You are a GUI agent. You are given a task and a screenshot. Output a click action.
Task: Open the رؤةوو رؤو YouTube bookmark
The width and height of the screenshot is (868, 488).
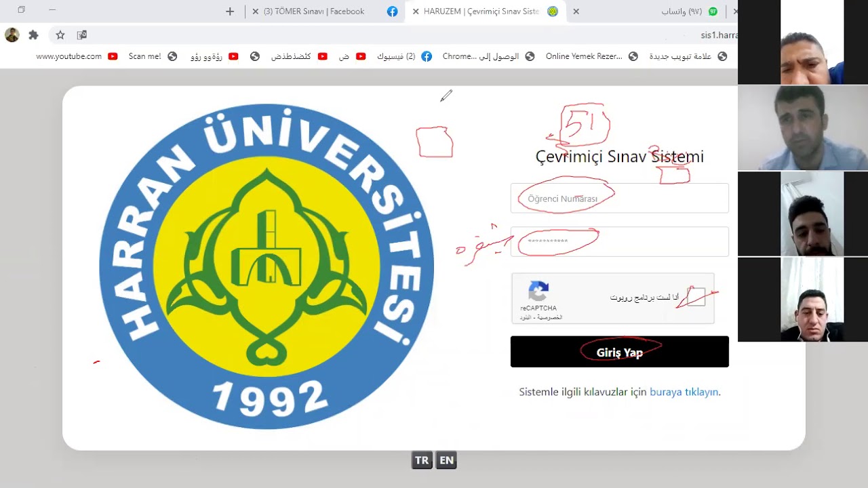tap(214, 56)
